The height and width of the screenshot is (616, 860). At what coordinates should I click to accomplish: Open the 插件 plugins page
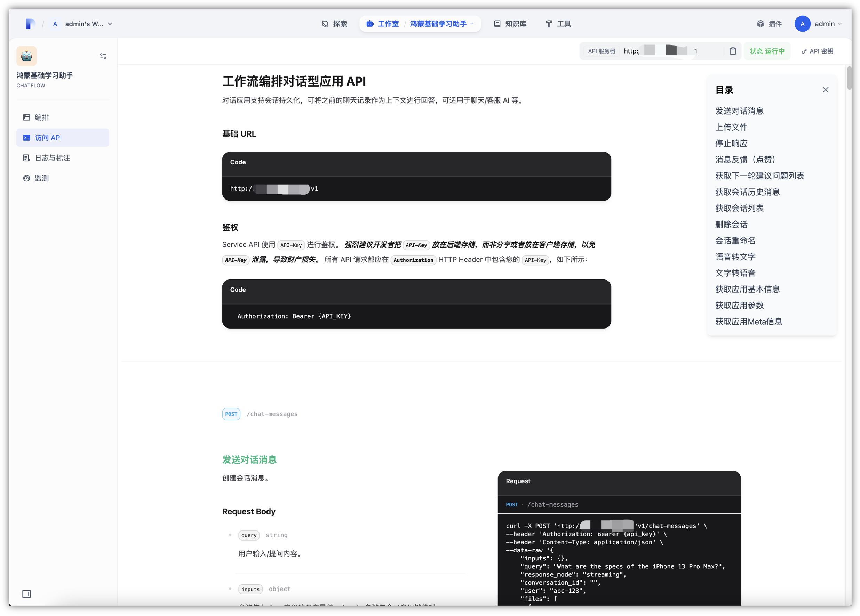tap(769, 24)
